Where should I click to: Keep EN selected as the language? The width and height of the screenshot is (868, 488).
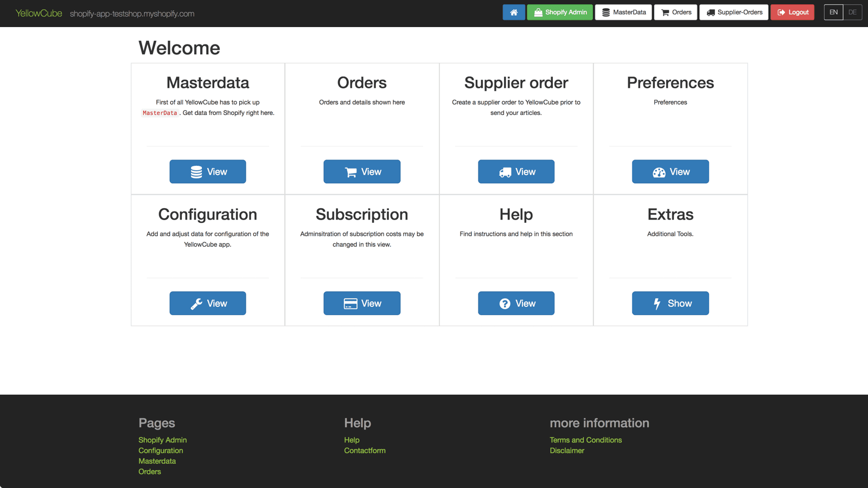[x=833, y=12]
